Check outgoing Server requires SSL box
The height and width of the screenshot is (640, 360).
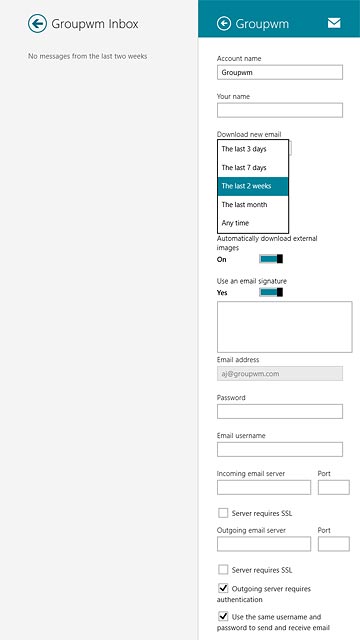coord(223,569)
